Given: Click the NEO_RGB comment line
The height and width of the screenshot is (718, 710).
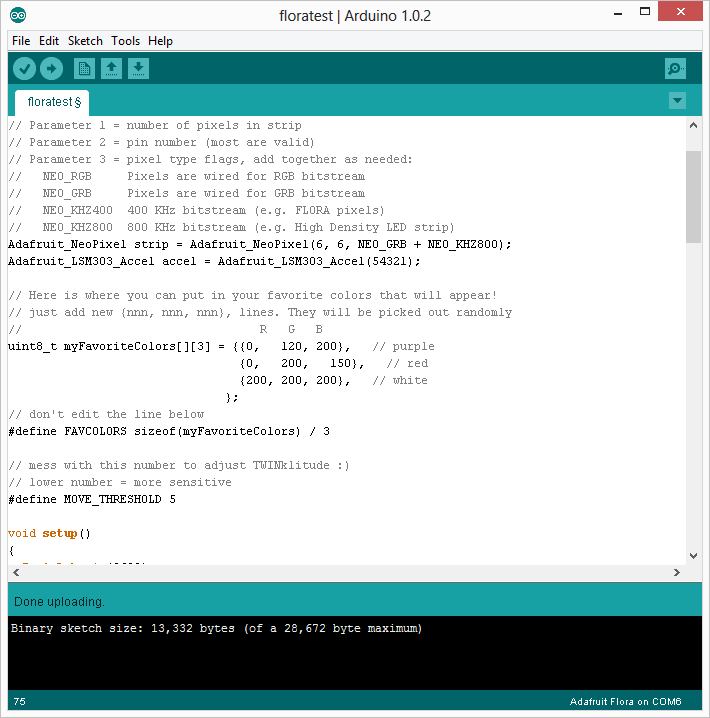Looking at the screenshot, I should (x=187, y=176).
